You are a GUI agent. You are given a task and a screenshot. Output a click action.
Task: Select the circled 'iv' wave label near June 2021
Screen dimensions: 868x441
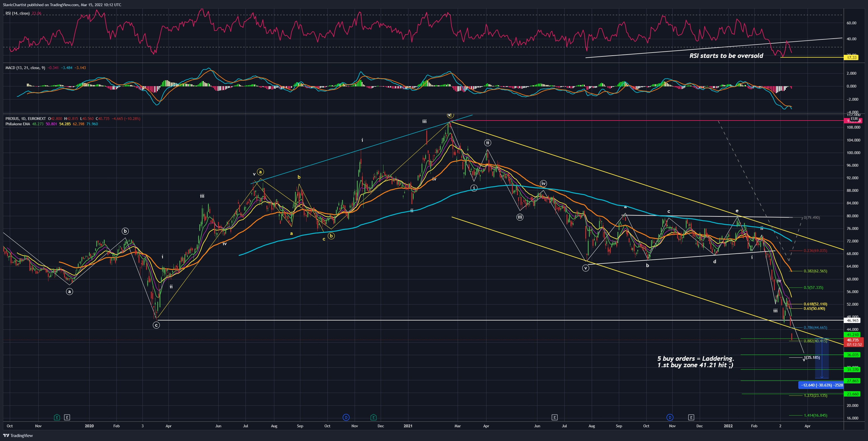[x=543, y=183]
